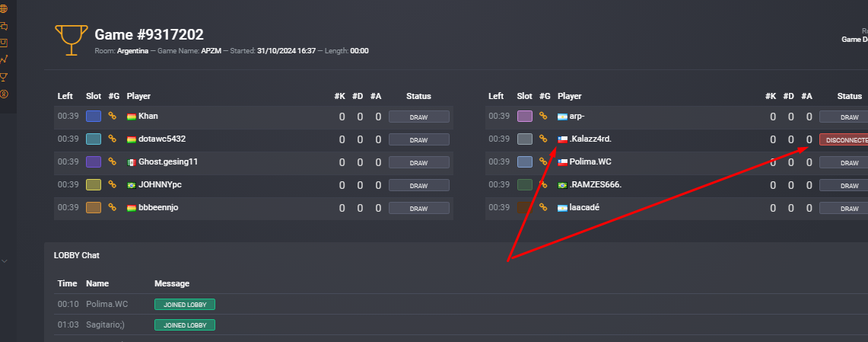868x342 pixels.
Task: Click the DISCONNECTED status badge
Action: click(x=844, y=139)
